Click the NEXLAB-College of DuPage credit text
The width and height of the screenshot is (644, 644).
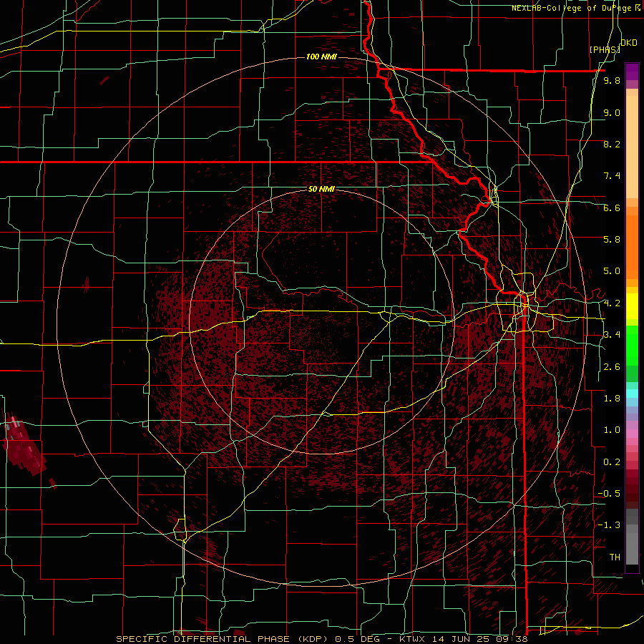[x=575, y=8]
